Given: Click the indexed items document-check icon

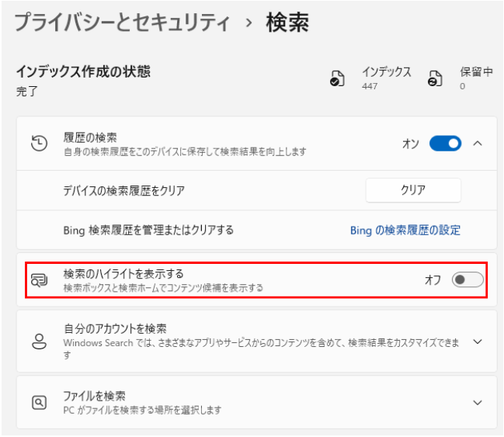Looking at the screenshot, I should coord(336,78).
